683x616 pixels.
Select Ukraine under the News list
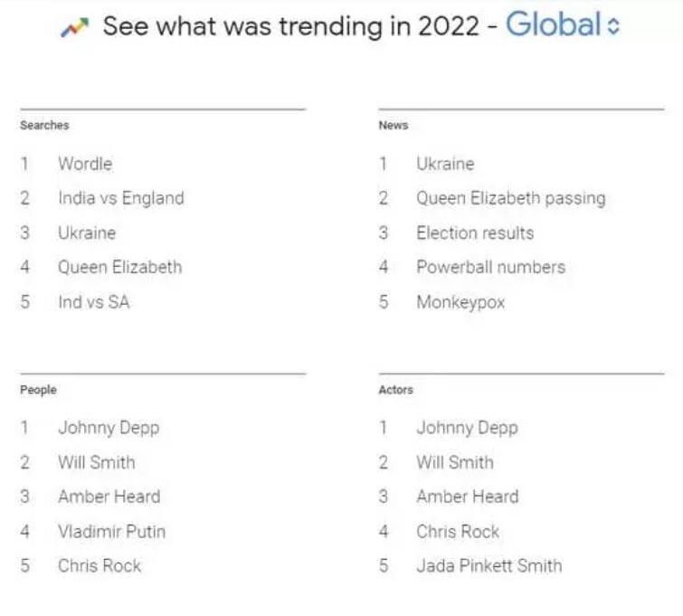445,164
